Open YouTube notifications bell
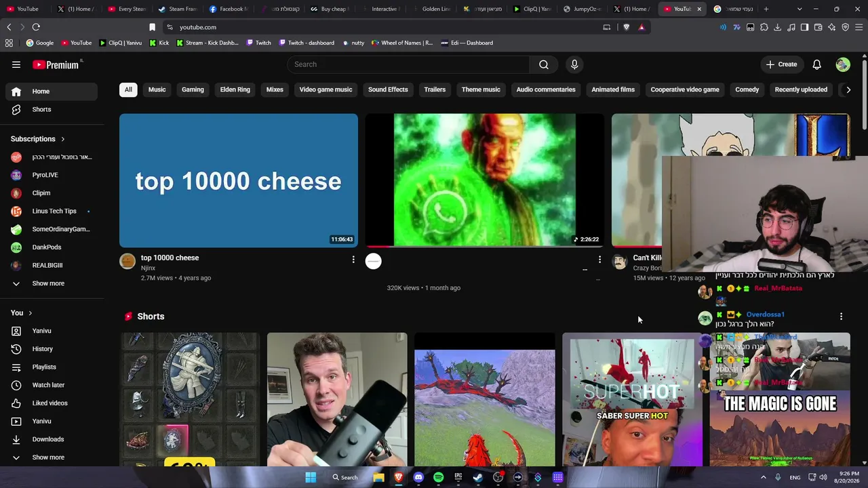Screen dimensions: 868x488 click(817, 64)
